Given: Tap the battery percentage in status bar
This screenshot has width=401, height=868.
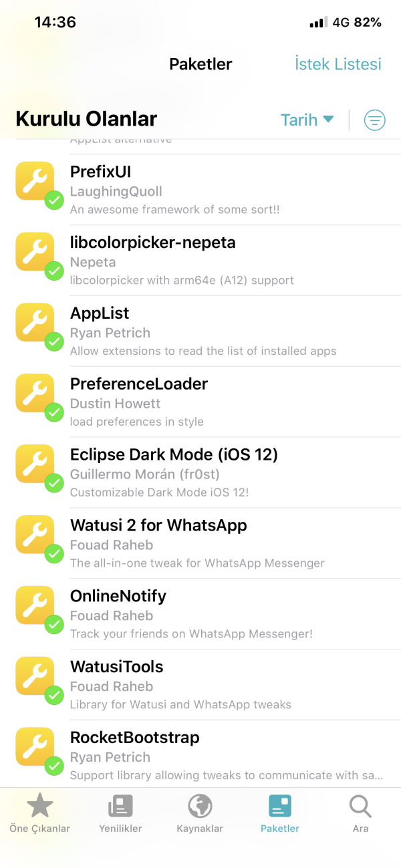Looking at the screenshot, I should pyautogui.click(x=368, y=22).
